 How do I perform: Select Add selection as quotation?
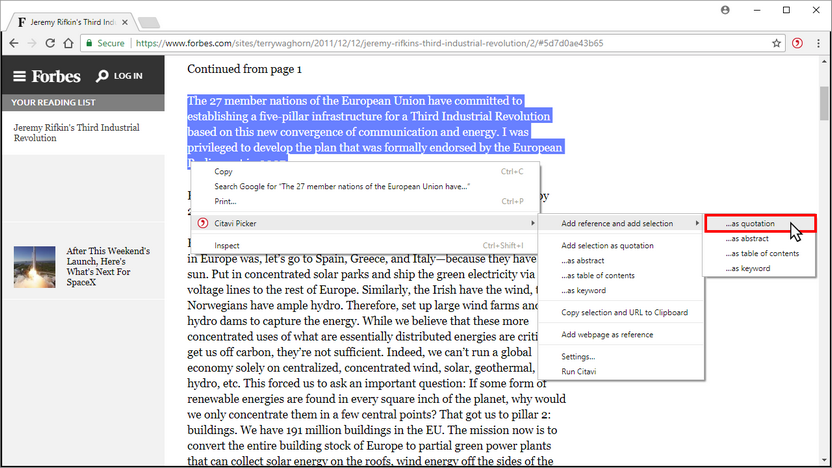(621, 246)
